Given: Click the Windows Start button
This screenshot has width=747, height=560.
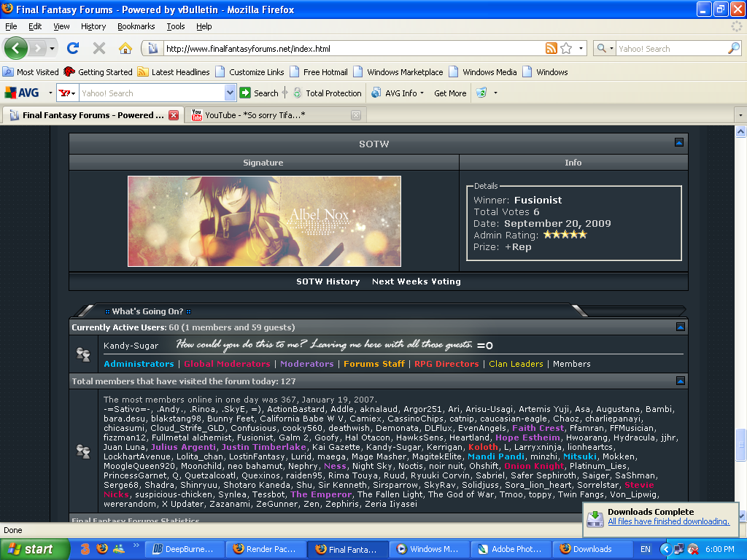Looking at the screenshot, I should coord(31,549).
